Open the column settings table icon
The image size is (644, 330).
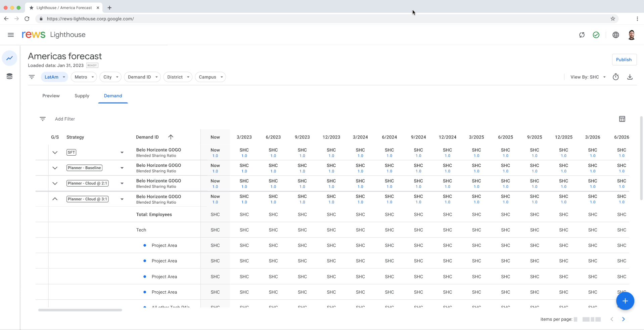622,119
